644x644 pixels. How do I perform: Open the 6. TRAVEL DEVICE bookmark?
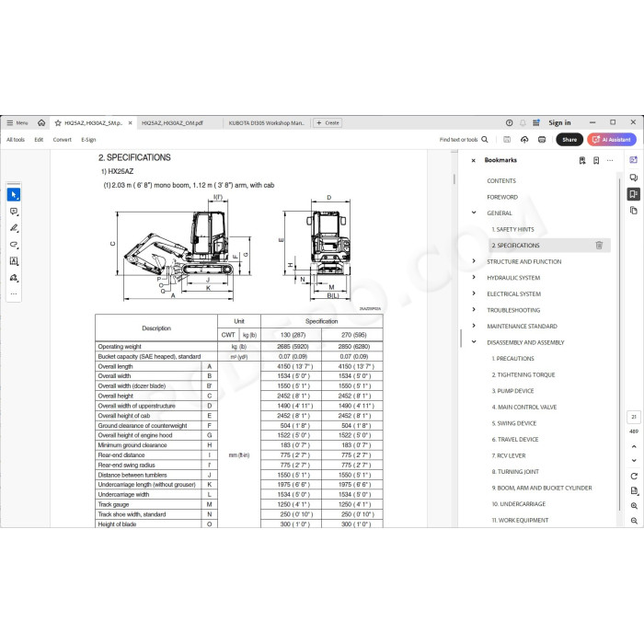pos(515,440)
